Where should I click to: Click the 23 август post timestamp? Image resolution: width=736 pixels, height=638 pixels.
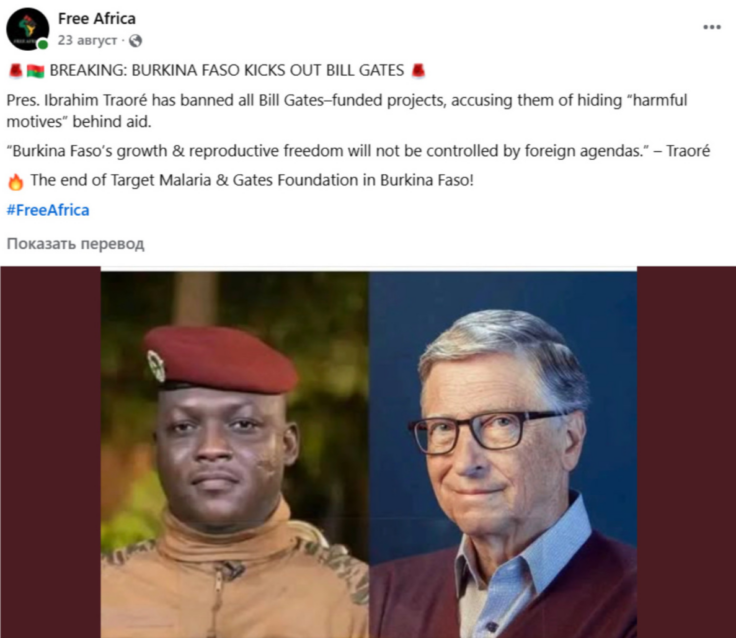click(89, 41)
